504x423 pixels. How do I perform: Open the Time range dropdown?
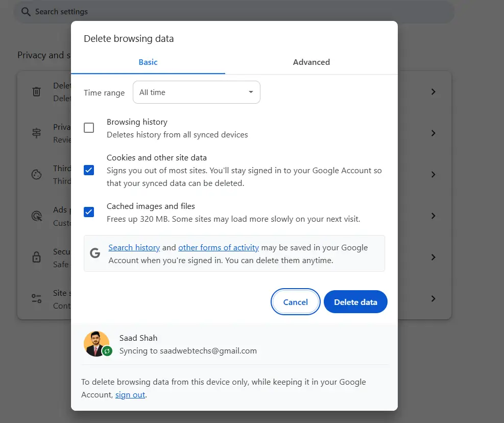coord(197,92)
